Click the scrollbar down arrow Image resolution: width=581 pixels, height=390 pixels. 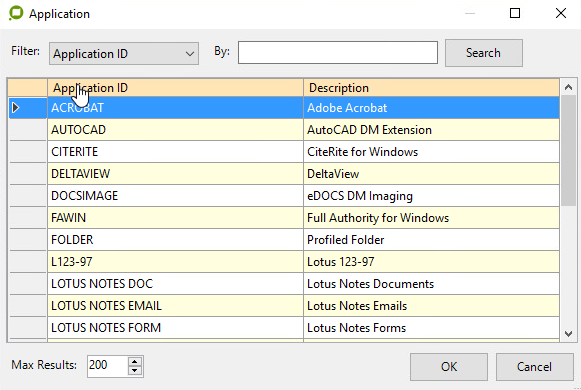tap(568, 333)
